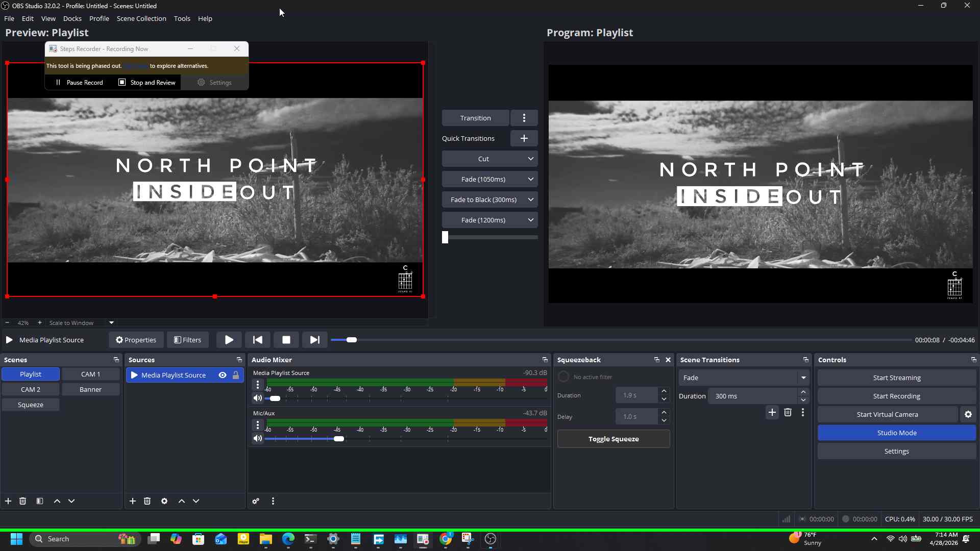Viewport: 980px width, 551px height.
Task: Open transition properties three-dot menu
Action: coord(803,412)
